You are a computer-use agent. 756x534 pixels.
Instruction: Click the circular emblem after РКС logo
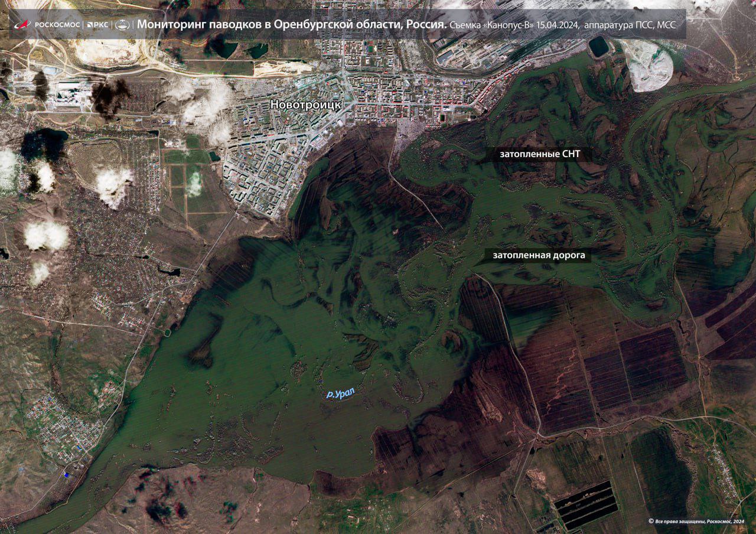pyautogui.click(x=122, y=25)
